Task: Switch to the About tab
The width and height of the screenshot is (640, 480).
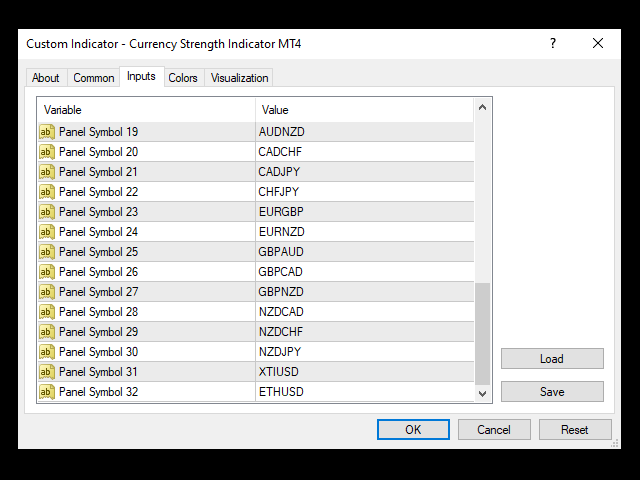Action: [x=45, y=78]
